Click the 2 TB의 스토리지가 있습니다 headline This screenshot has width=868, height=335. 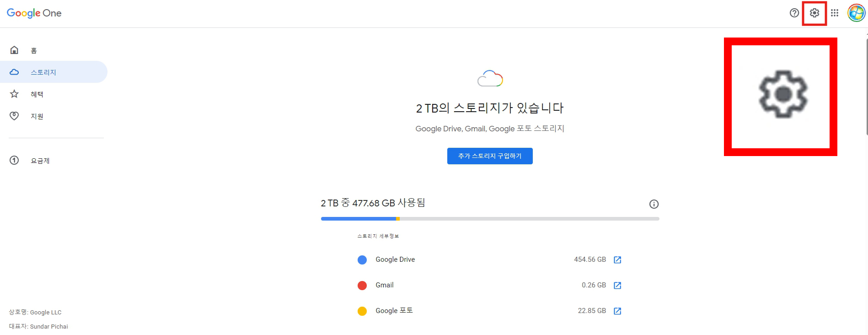click(490, 108)
